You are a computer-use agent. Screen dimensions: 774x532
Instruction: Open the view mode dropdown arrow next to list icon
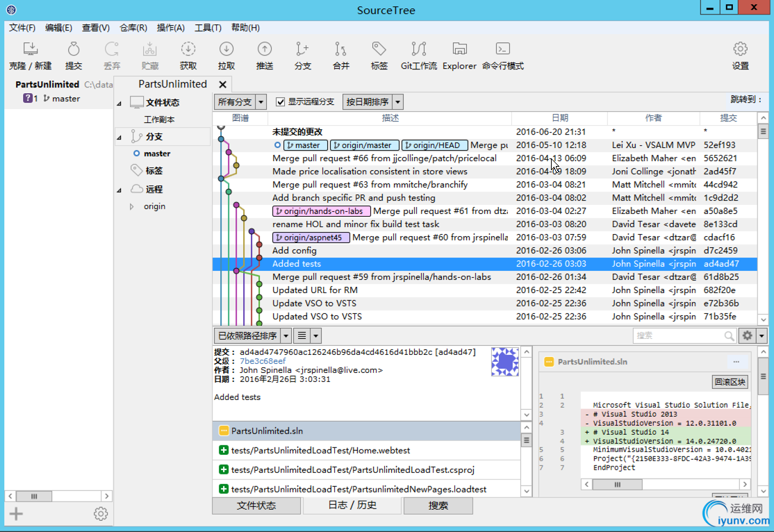316,335
